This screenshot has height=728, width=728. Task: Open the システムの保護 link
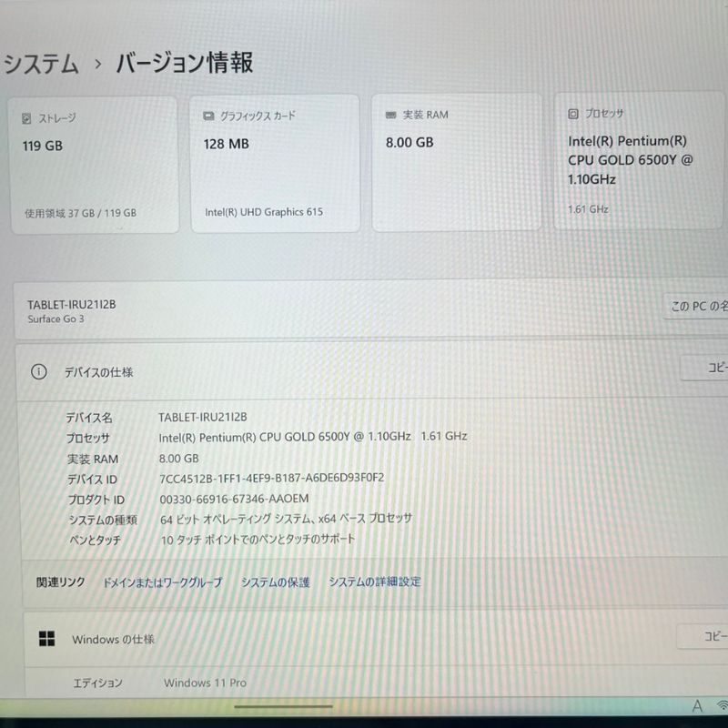(x=276, y=582)
